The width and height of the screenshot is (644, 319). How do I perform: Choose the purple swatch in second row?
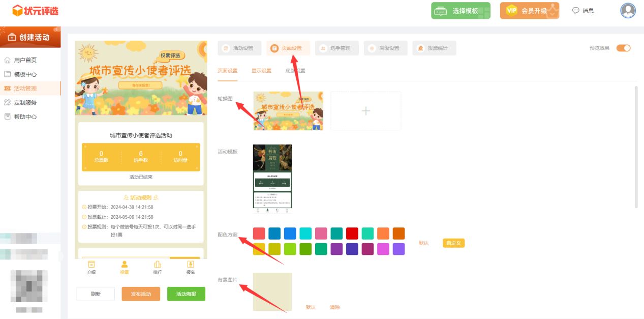336,249
